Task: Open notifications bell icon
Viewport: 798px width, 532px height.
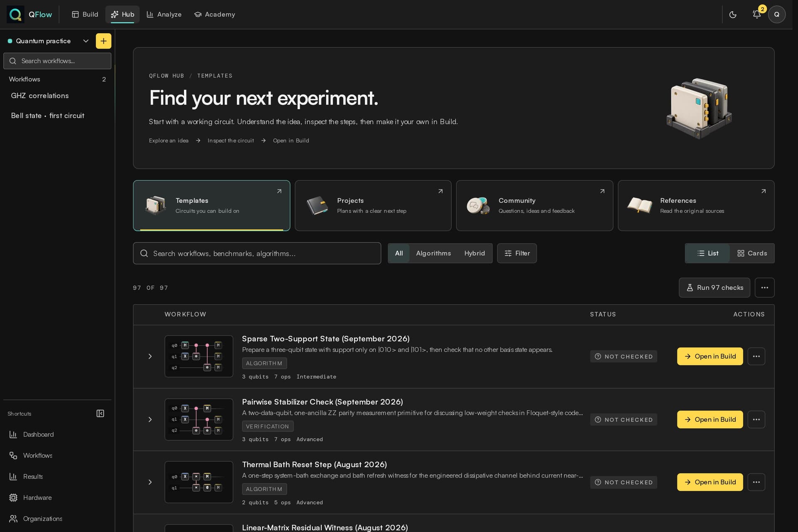Action: click(x=757, y=15)
